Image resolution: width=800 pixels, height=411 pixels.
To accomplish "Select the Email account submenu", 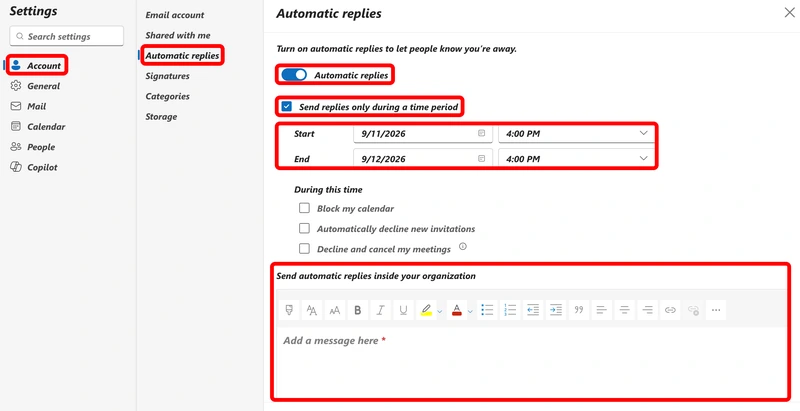I will coord(175,15).
